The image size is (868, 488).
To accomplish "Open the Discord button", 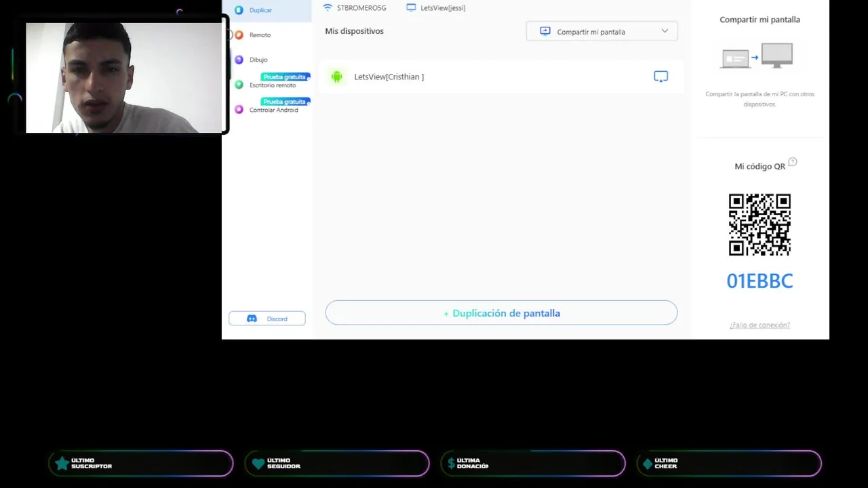I will [267, 319].
